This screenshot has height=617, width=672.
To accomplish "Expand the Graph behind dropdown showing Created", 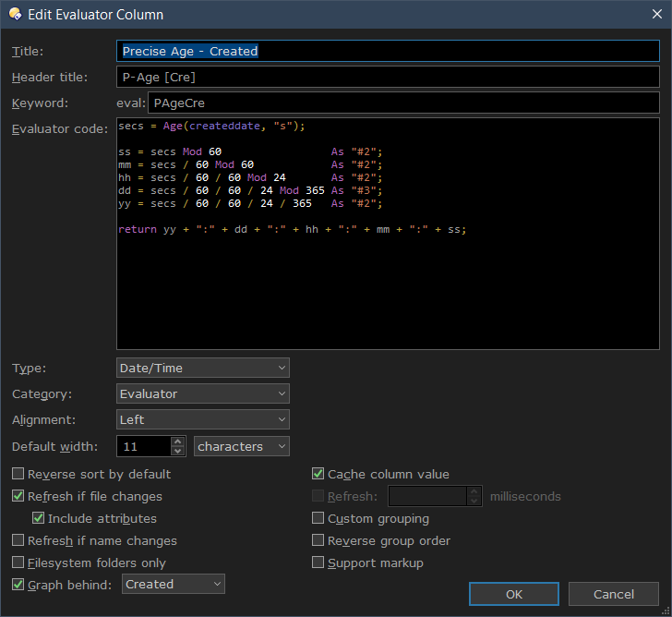I will tap(174, 585).
